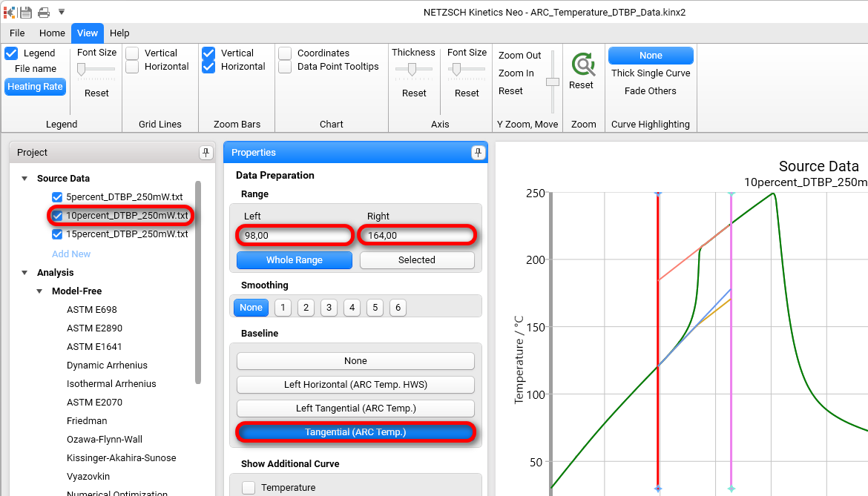Image resolution: width=868 pixels, height=496 pixels.
Task: Click the Left range input showing 98,00
Action: click(x=294, y=234)
